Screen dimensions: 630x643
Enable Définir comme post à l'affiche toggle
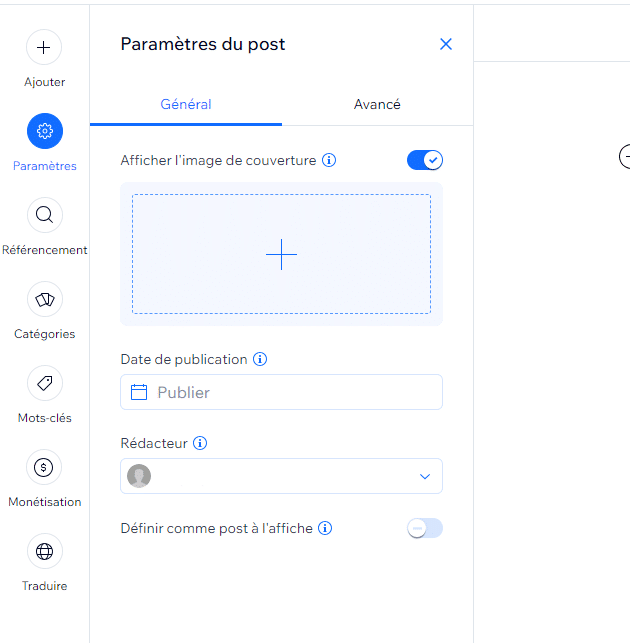424,528
